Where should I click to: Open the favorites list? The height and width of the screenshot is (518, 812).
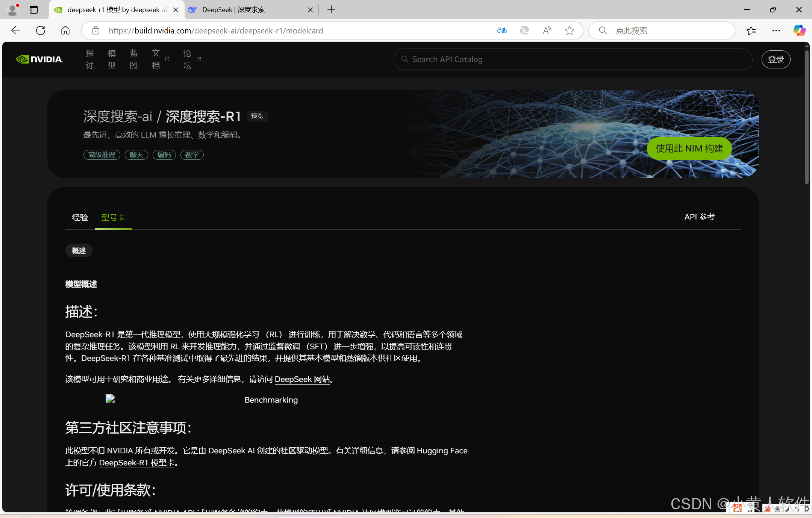coord(751,30)
